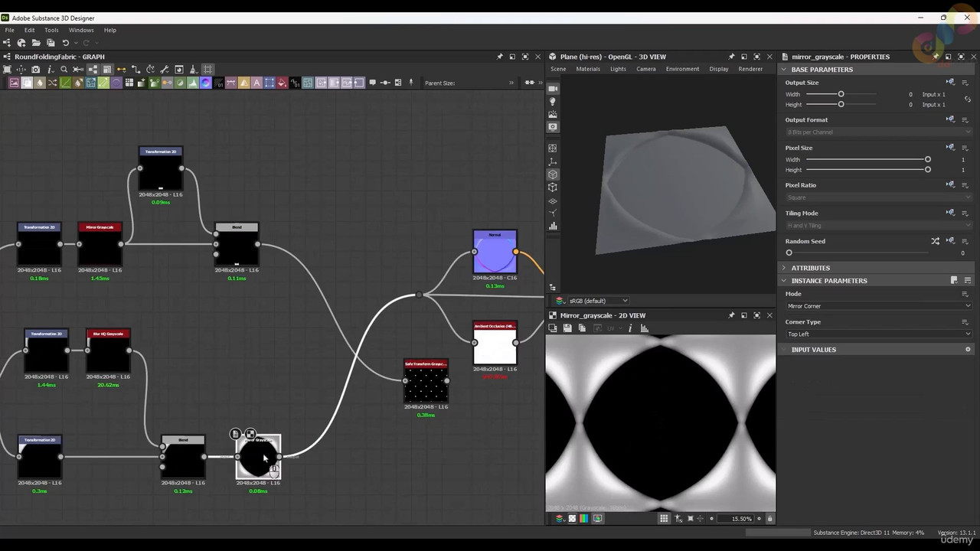
Task: Add a Levels node from the node bar
Action: click(x=193, y=83)
